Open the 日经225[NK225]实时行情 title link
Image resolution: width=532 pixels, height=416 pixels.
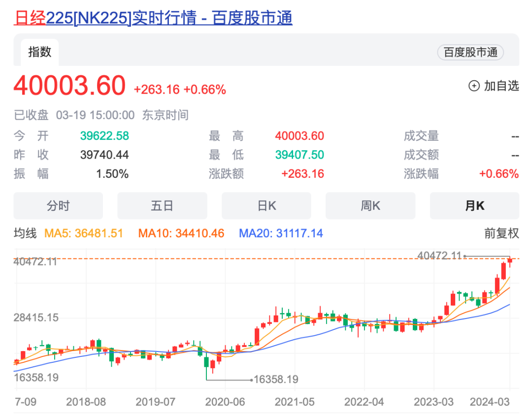[x=153, y=17]
